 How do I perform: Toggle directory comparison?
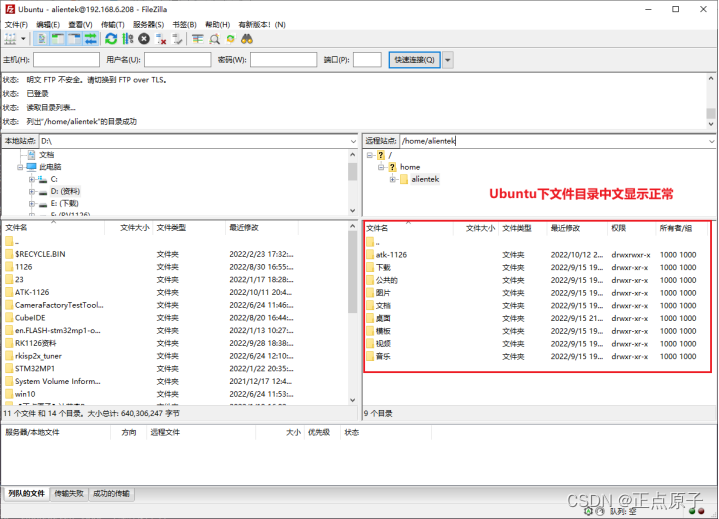(214, 39)
